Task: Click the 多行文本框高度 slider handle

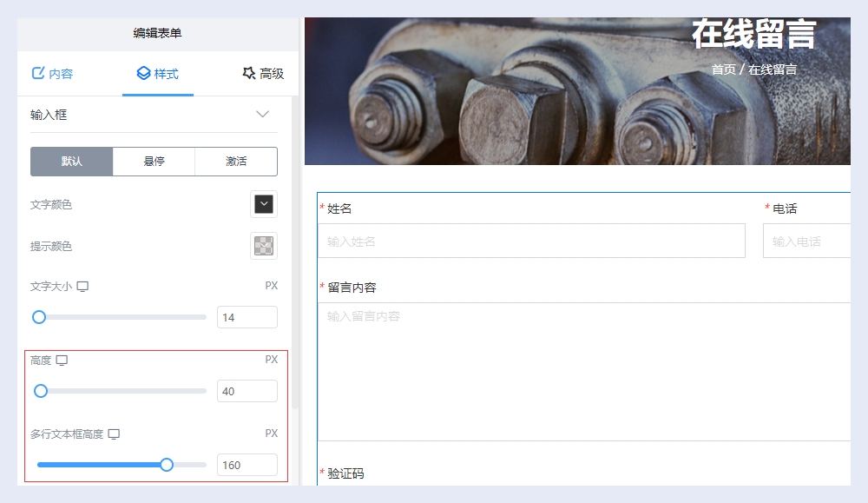Action: coord(167,465)
